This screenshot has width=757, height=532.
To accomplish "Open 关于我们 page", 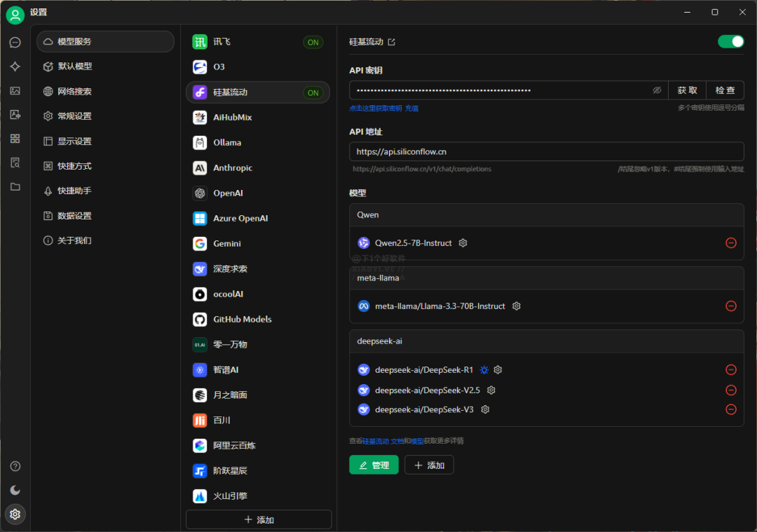I will [x=105, y=240].
